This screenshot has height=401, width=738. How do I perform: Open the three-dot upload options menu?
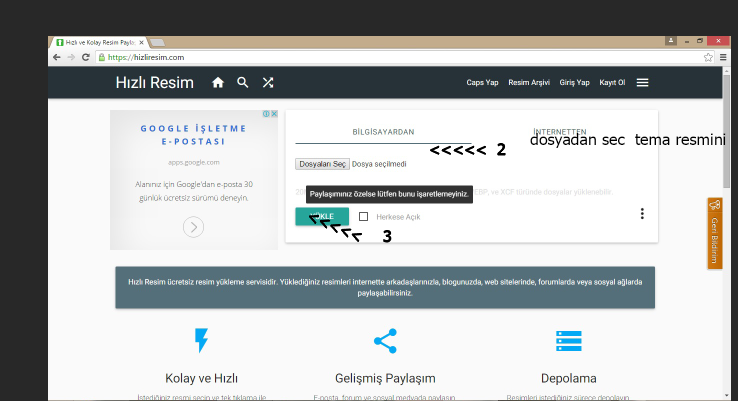pyautogui.click(x=642, y=214)
